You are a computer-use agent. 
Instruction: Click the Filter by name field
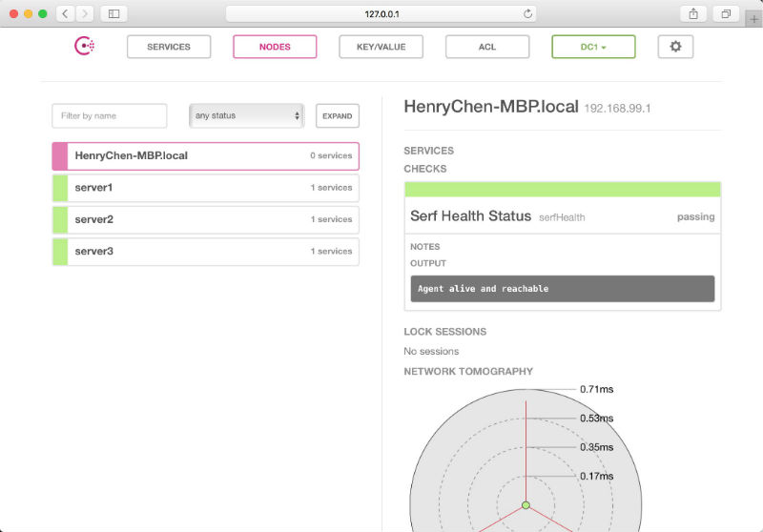(x=110, y=116)
